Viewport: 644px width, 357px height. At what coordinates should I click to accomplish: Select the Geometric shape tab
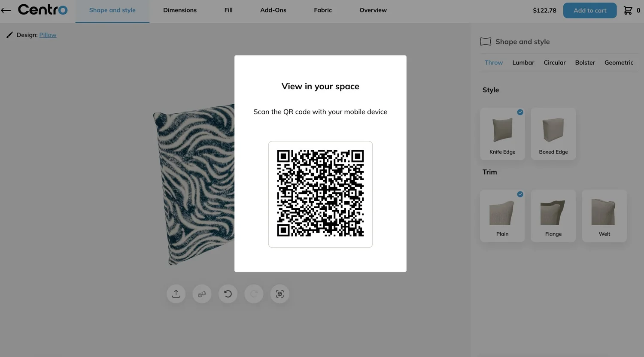pyautogui.click(x=619, y=63)
